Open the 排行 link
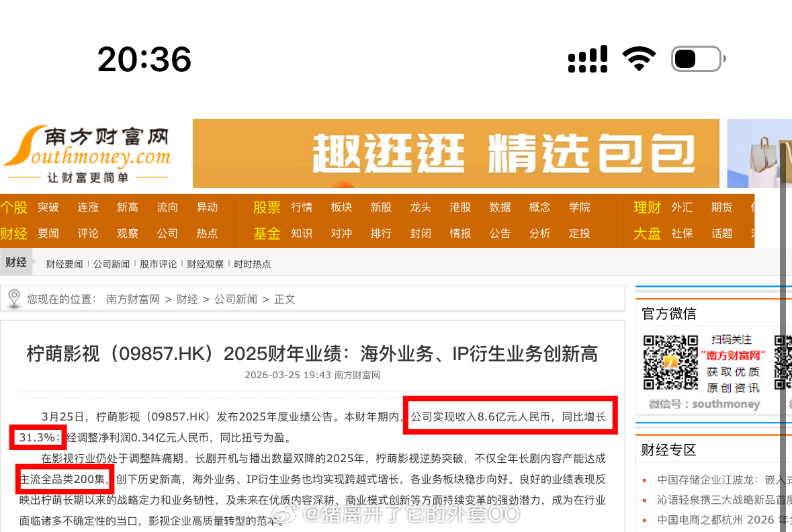 point(381,233)
